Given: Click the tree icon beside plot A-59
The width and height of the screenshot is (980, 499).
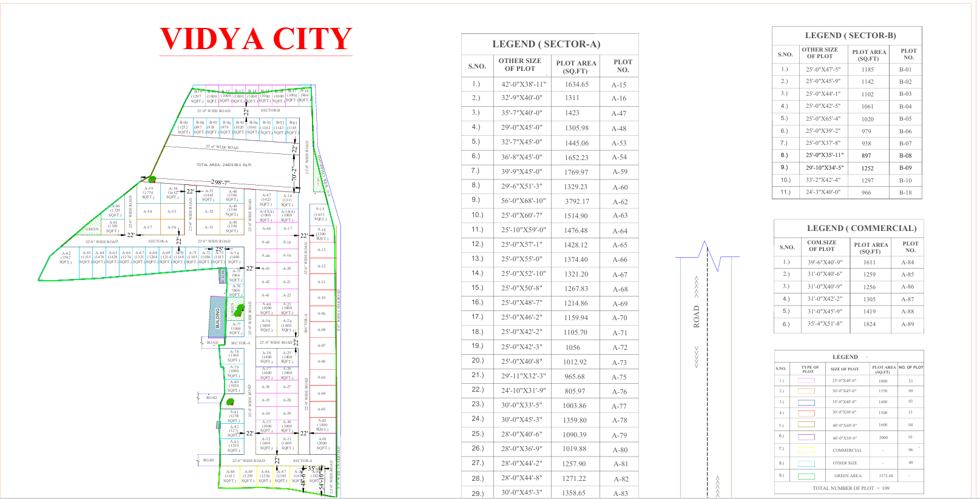Looking at the screenshot, I should 152,179.
